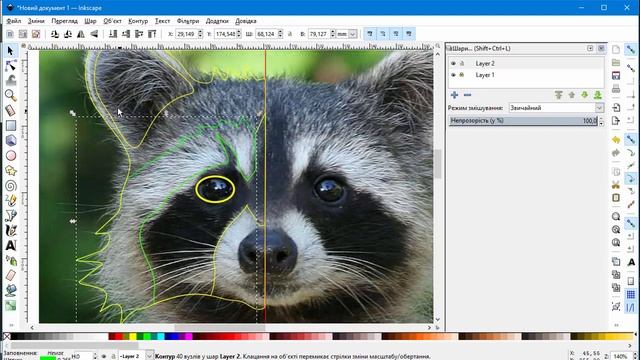Toggle the grid snapping button
This screenshot has height=360, width=640.
tap(631, 294)
